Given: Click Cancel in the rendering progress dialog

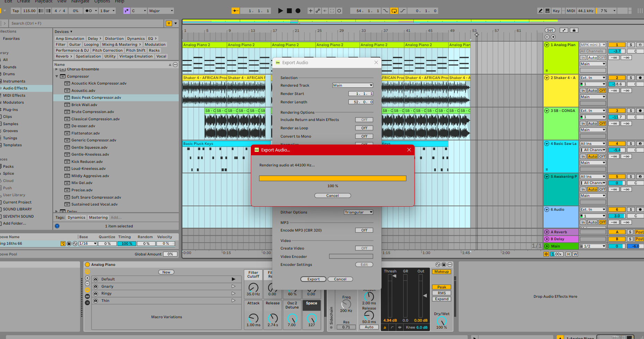Looking at the screenshot, I should pos(333,195).
